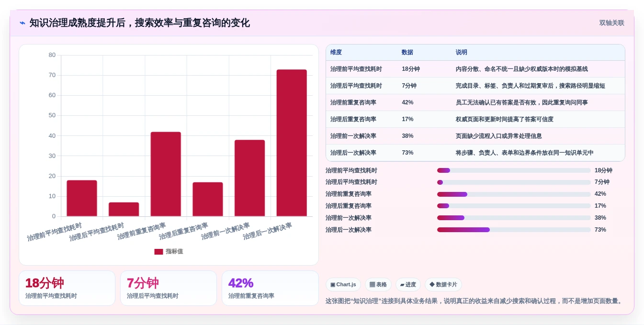Screen dimensions: 644x325
Task: Click the y-axis label 80
Action: click(x=52, y=55)
